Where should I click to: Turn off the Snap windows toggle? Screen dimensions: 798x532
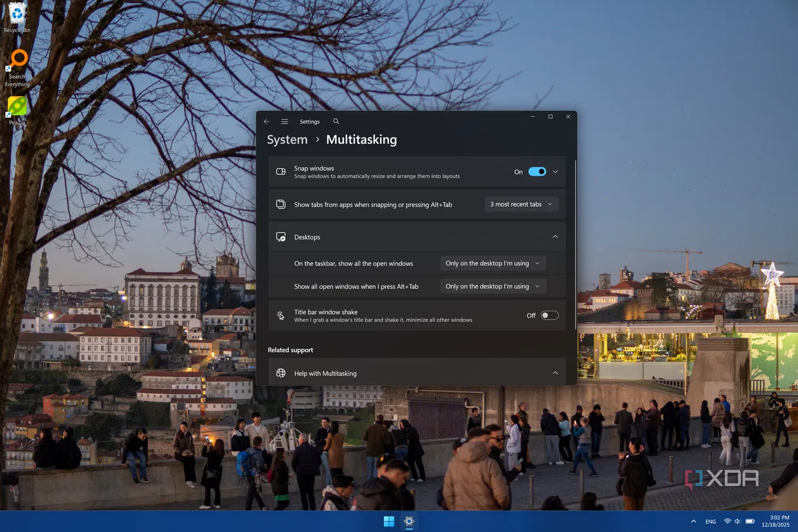[538, 171]
